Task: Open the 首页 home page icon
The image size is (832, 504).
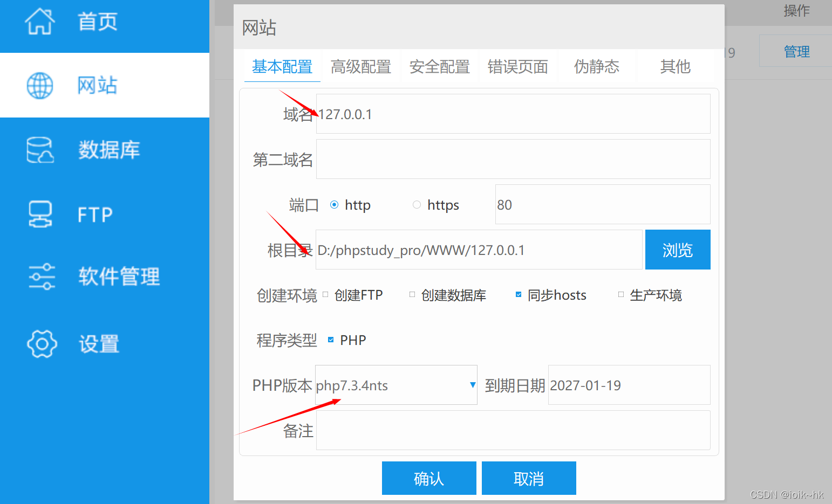Action: click(x=40, y=22)
